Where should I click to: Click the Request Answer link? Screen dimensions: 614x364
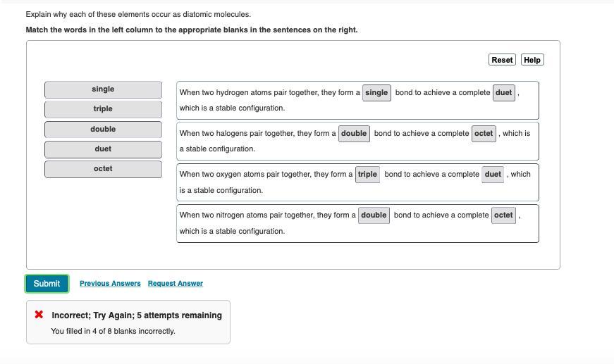176,283
